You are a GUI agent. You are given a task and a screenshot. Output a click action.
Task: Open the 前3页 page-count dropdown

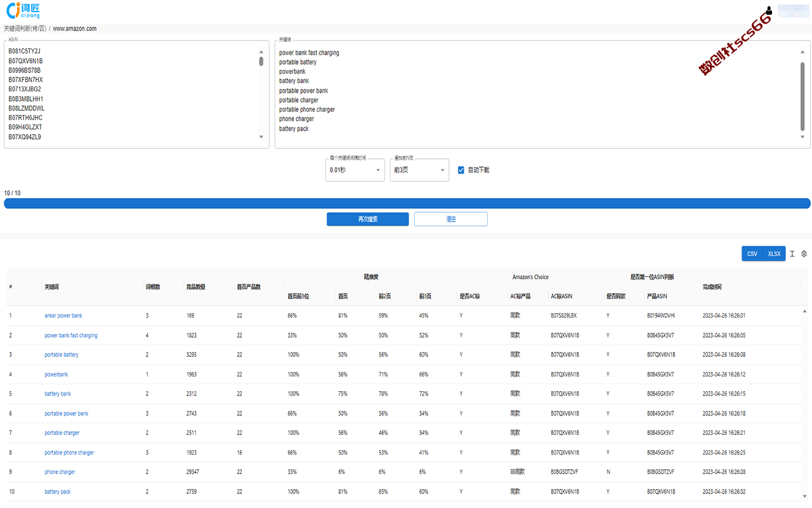click(x=419, y=170)
